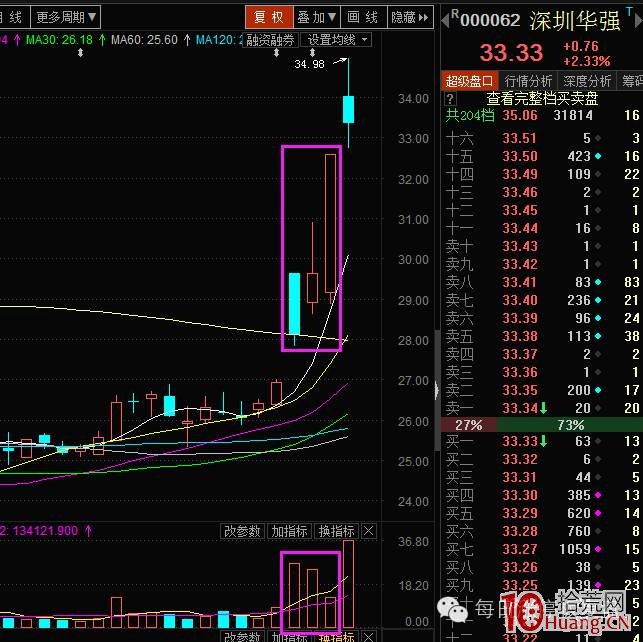643x642 pixels.
Task: Click 隐藏 to hide the side panel
Action: tap(410, 17)
